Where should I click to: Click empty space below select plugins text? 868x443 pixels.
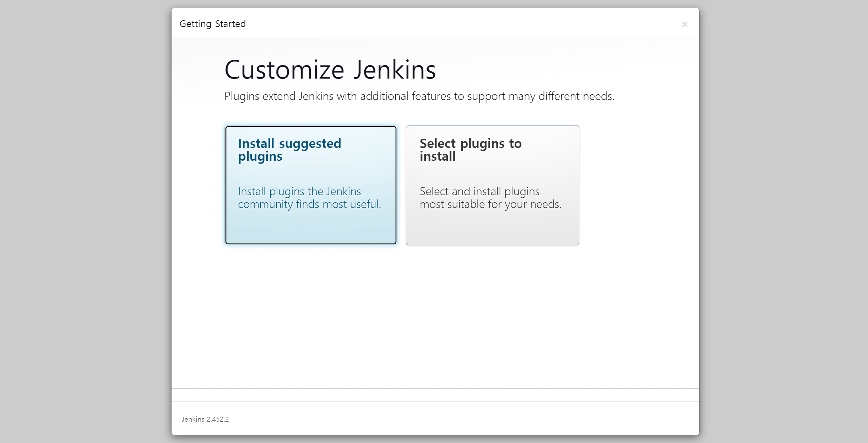(x=492, y=228)
